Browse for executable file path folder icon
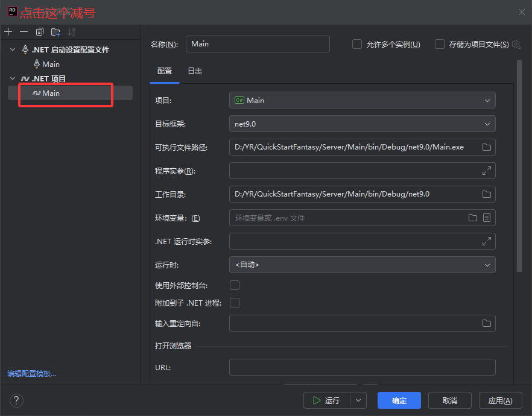Viewport: 532px width, 416px height. pyautogui.click(x=486, y=147)
